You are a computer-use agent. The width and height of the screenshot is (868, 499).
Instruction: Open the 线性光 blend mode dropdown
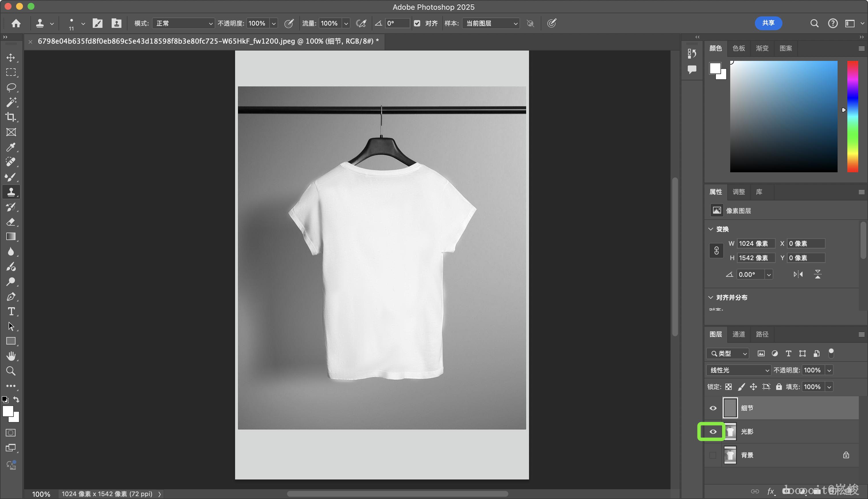point(738,370)
